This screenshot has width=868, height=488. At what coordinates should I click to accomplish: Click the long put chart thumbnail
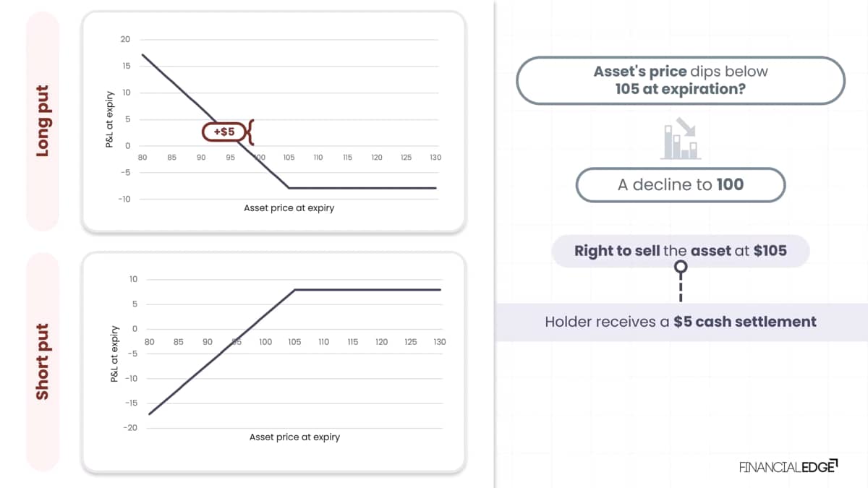pyautogui.click(x=273, y=121)
